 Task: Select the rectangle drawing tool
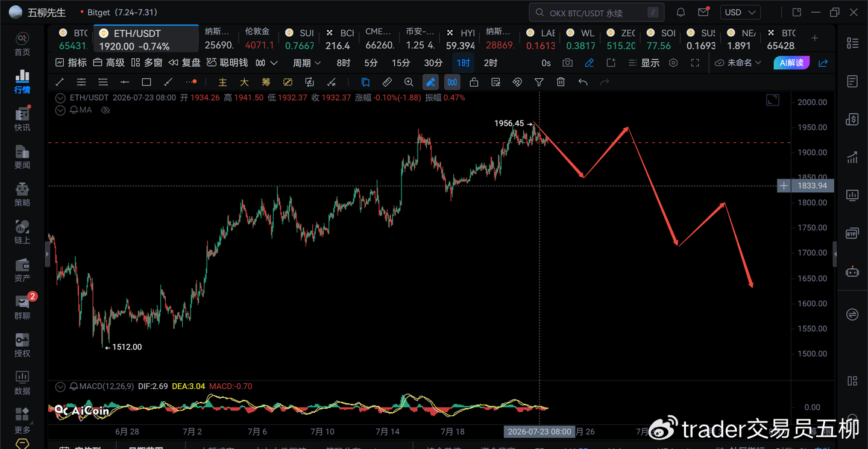coord(146,82)
